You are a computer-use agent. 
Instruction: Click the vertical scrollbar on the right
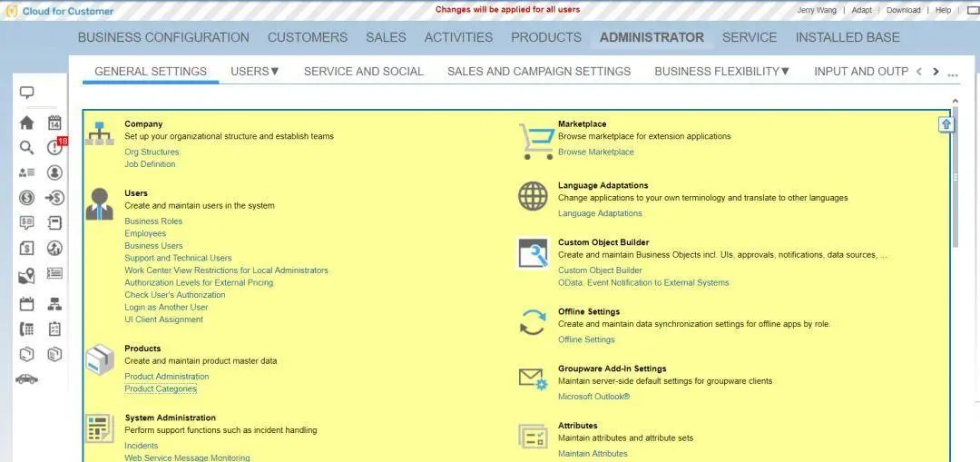955,178
